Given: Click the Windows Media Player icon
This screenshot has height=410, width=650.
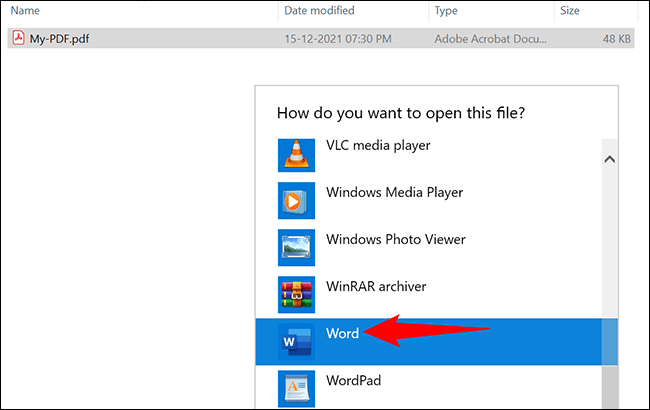Looking at the screenshot, I should pos(296,201).
